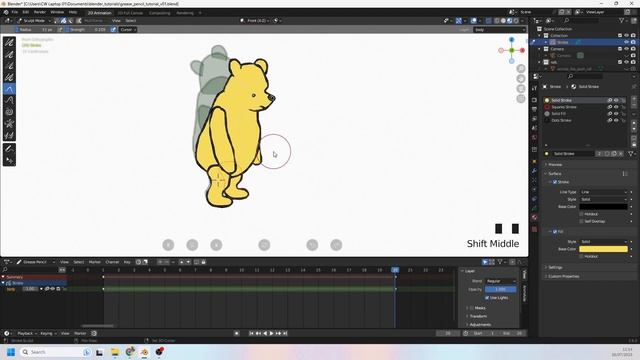This screenshot has height=360, width=640.
Task: Hide the Camera collection in outliner
Action: 627,49
